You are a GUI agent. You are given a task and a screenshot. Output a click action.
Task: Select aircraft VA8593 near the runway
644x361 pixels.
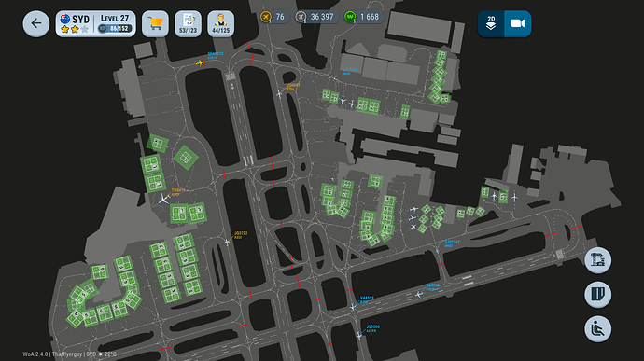[x=353, y=306]
